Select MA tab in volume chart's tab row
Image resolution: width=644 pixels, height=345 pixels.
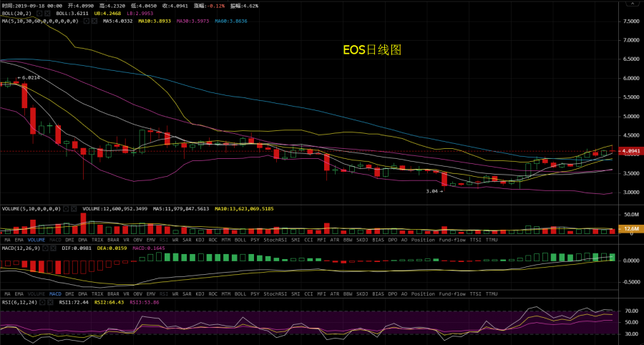pyautogui.click(x=7, y=239)
